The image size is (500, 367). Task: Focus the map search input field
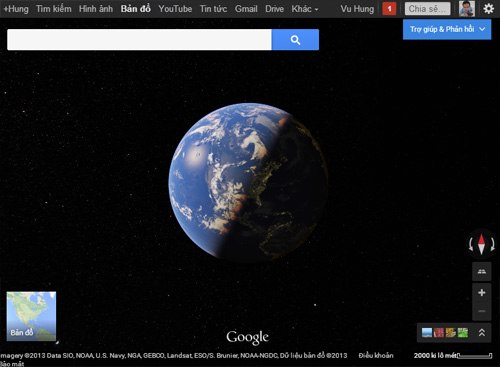coord(139,40)
